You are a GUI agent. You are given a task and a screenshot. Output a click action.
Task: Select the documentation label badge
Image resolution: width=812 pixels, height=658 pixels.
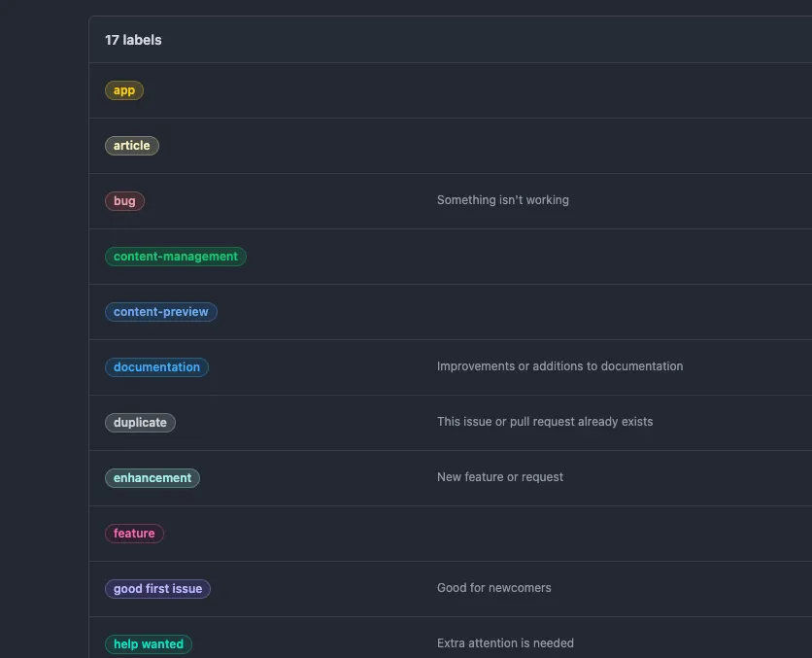(x=156, y=367)
